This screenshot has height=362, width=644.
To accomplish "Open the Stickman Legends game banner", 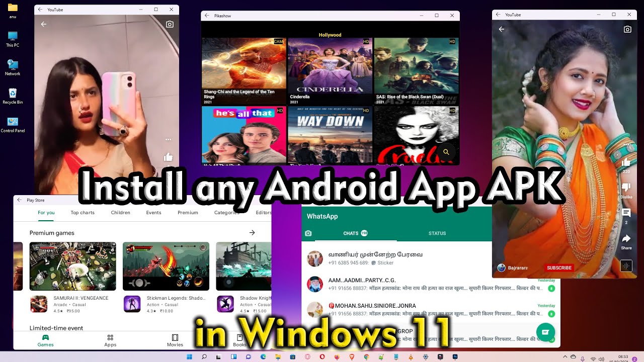I will [x=166, y=266].
